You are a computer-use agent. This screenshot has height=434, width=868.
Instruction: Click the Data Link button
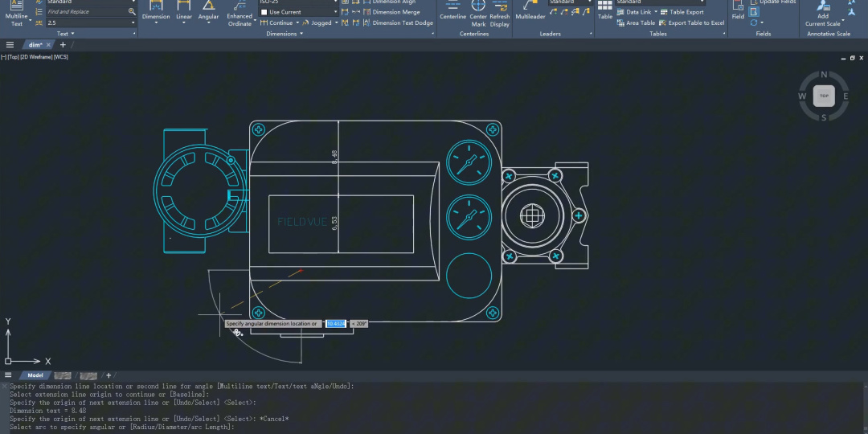[x=634, y=11]
